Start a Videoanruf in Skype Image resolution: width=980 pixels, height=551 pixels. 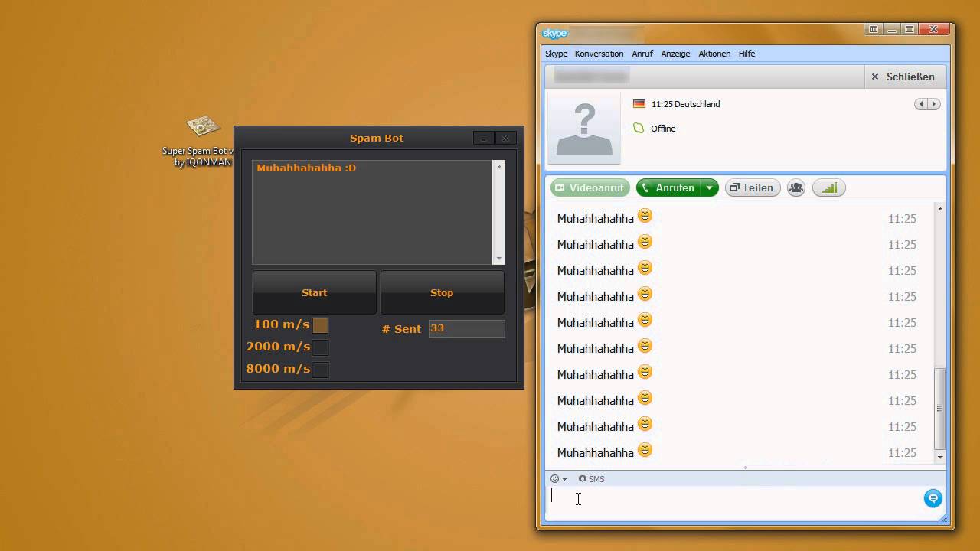[590, 187]
